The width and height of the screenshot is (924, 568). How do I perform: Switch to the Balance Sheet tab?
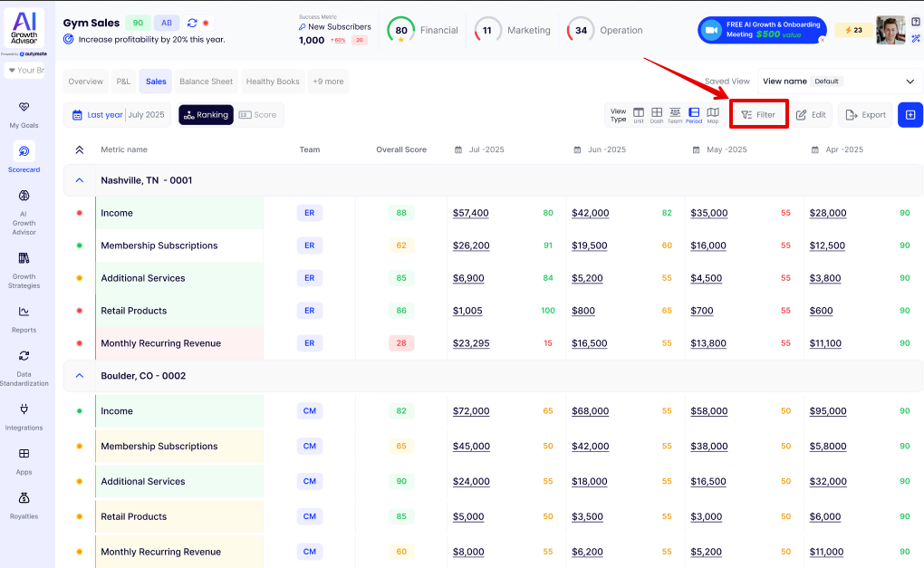[206, 82]
